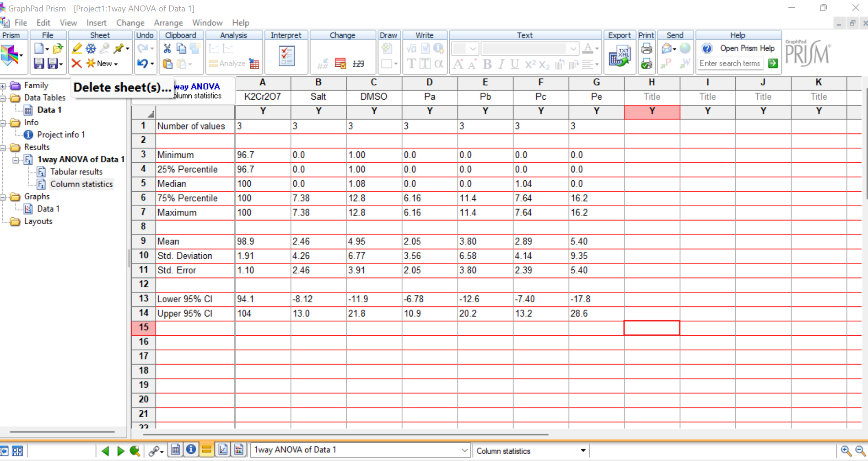Cut selection with the scissors icon
The height and width of the screenshot is (461, 868).
point(167,48)
